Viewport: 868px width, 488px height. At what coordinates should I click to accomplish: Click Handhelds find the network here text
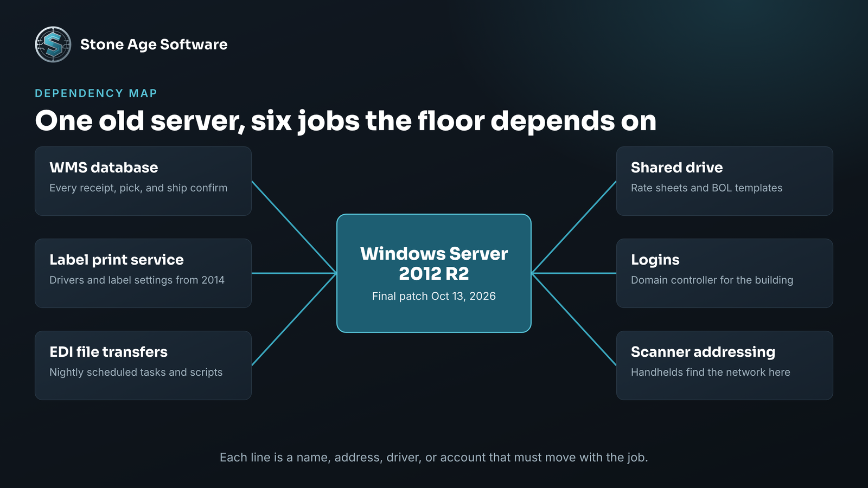click(x=711, y=373)
